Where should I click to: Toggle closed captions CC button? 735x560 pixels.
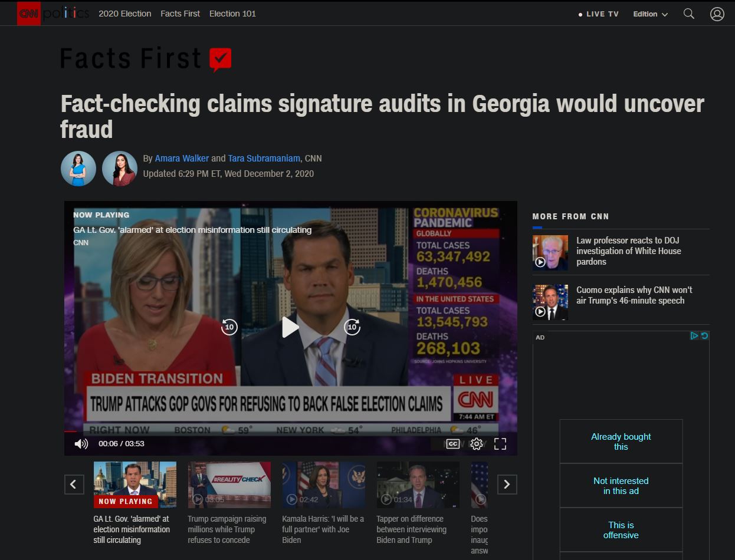coord(453,444)
